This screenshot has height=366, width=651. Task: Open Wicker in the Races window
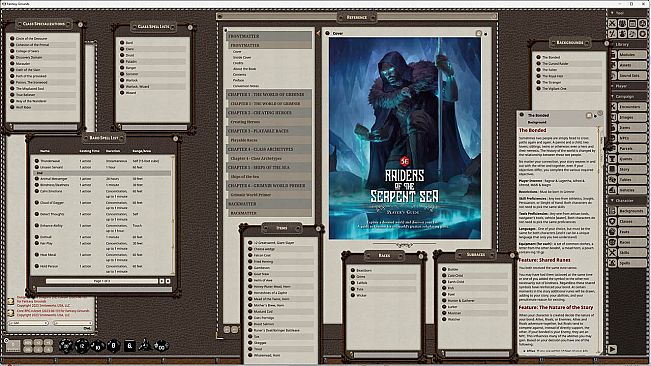click(x=361, y=295)
